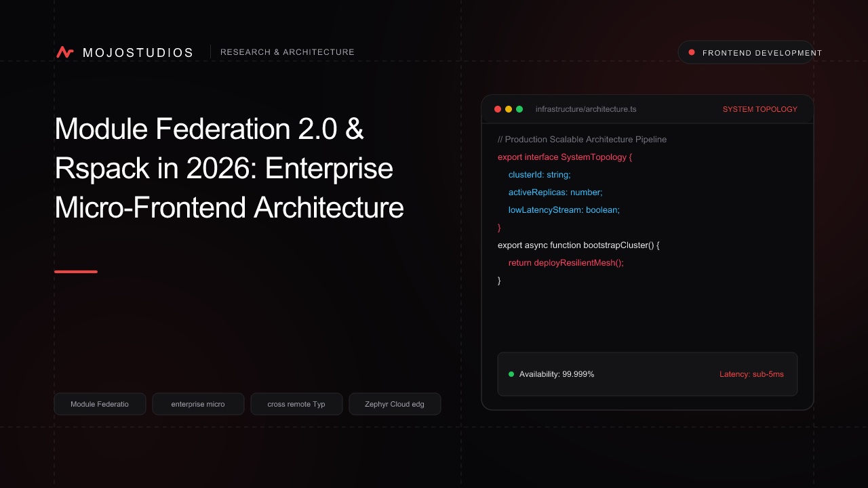Click the red dot in Frontend Development badge
The width and height of the screenshot is (868, 488).
pyautogui.click(x=692, y=52)
